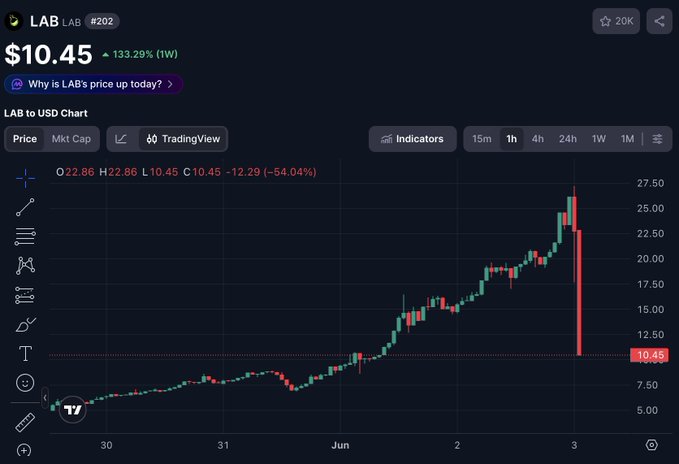This screenshot has width=679, height=464.
Task: Collapse the drawing toolbar with side arrow
Action: [45, 398]
